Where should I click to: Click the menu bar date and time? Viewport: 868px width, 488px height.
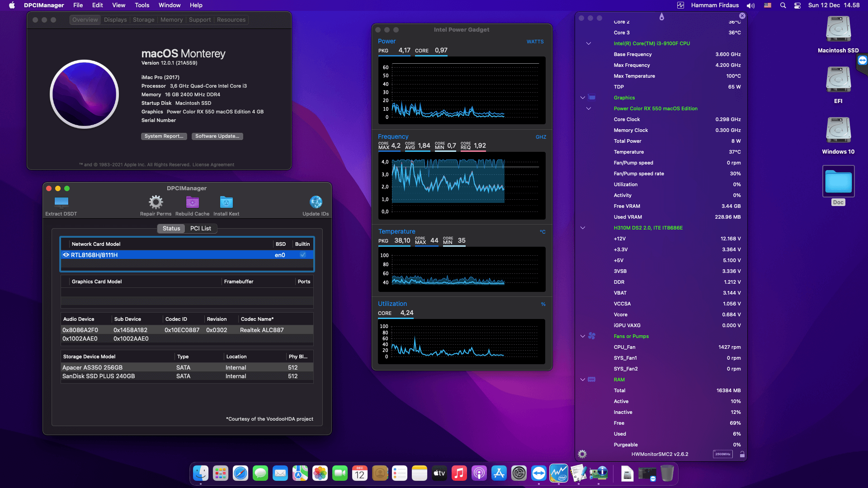pos(834,5)
